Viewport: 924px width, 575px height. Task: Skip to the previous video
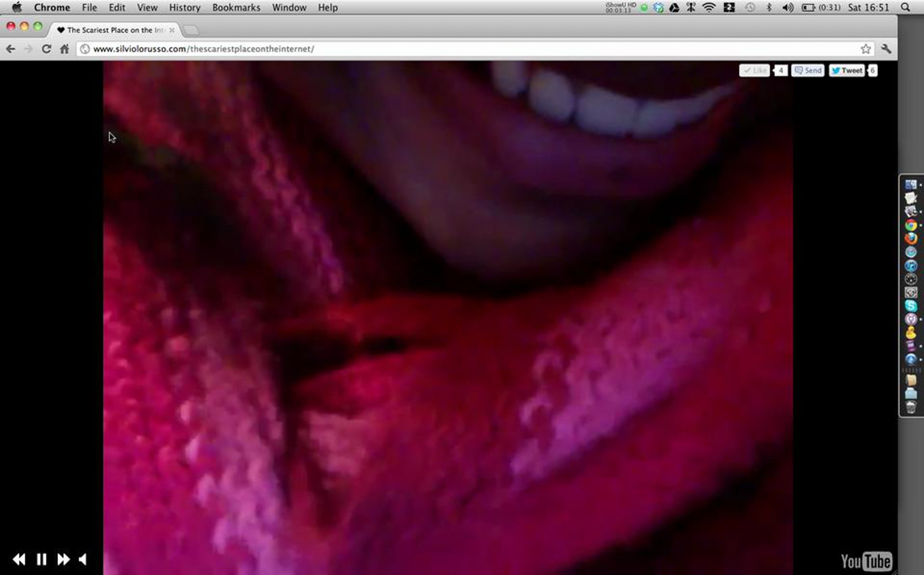point(19,559)
